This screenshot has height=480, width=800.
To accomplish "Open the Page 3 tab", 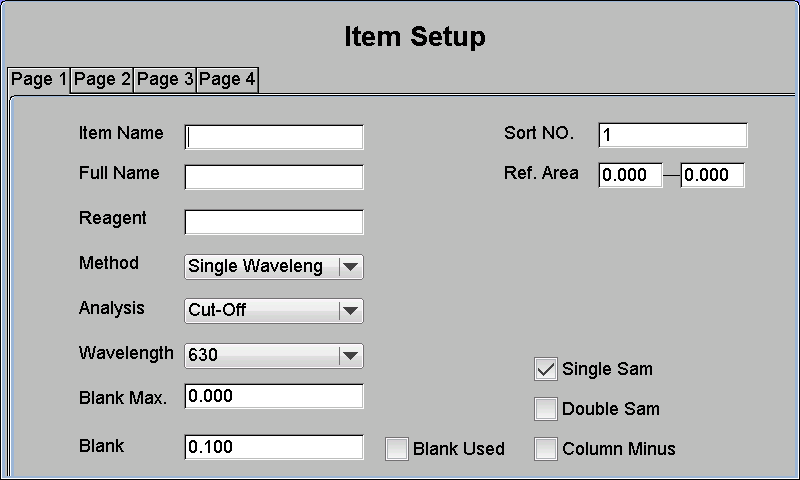I will tap(165, 80).
